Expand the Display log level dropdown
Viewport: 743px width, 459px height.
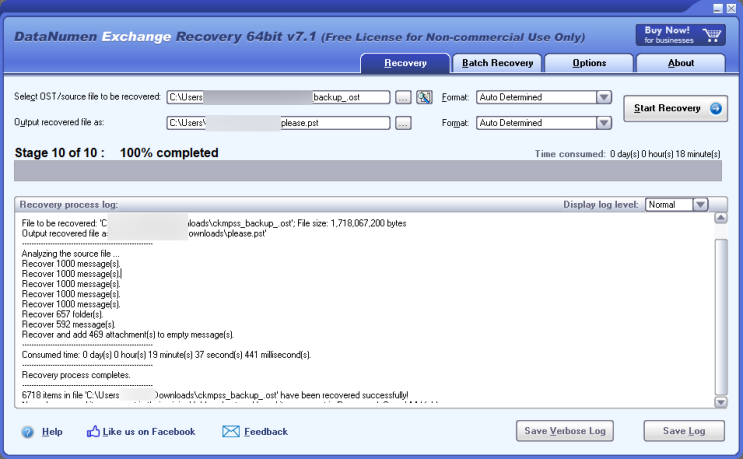pos(700,205)
